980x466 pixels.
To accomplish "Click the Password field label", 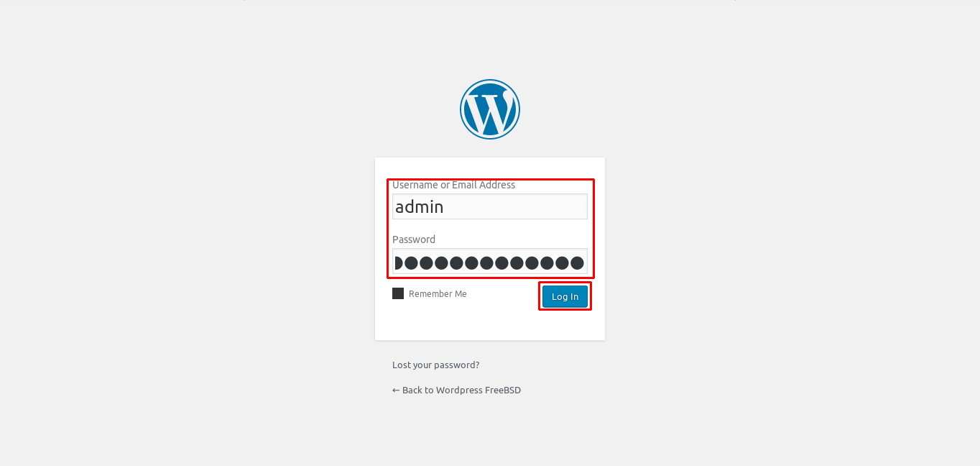I will pos(414,239).
